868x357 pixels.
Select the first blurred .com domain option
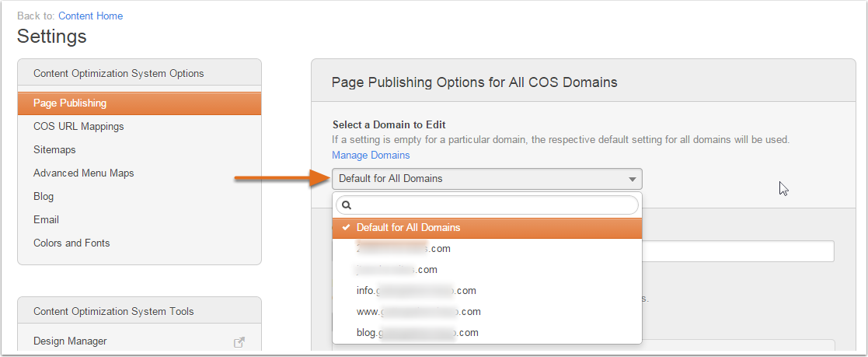click(487, 248)
